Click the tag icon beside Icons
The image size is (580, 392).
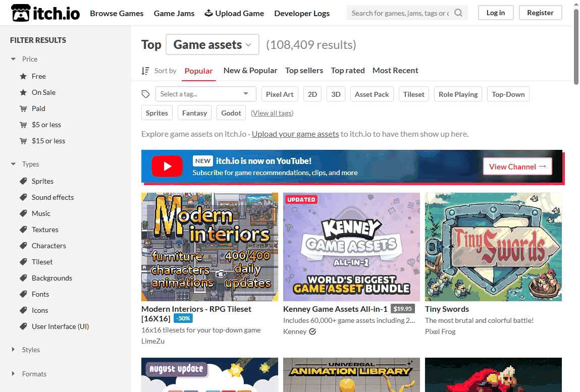(23, 310)
